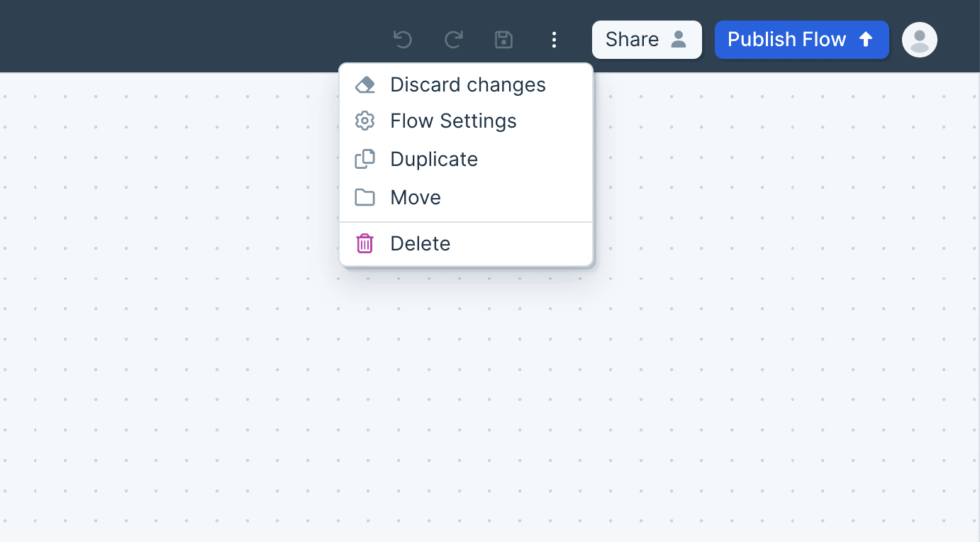Choose Delete from the menu
This screenshot has height=542, width=980.
click(421, 244)
